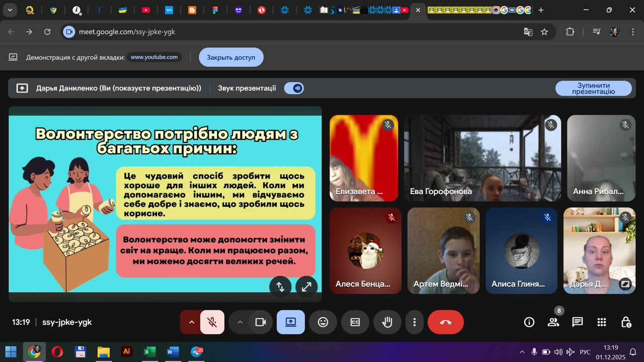The height and width of the screenshot is (362, 644).
Task: Open more options three-dot menu
Action: (x=414, y=322)
